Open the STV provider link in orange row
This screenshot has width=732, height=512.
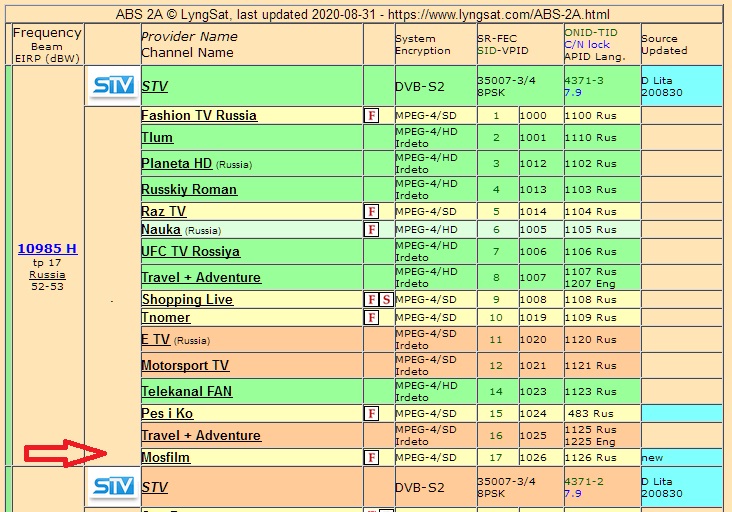coord(155,487)
